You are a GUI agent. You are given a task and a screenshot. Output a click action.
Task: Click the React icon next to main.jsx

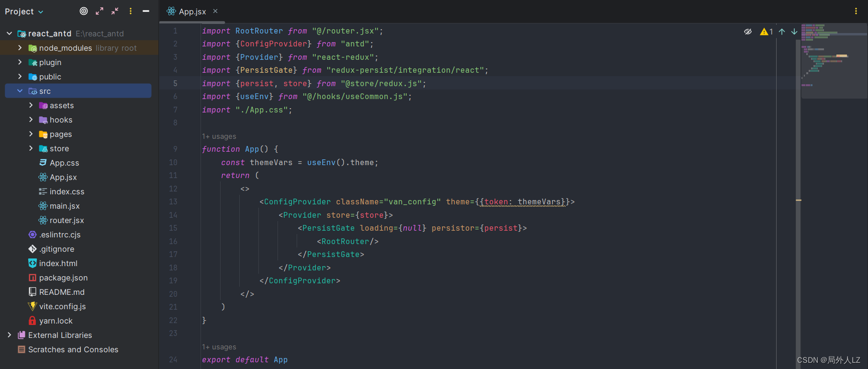click(43, 206)
